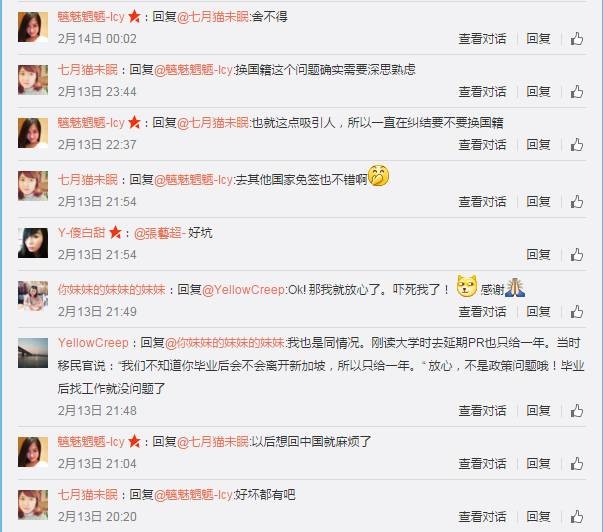Open the @YellowCreep mention in 21:49 reply

coord(243,290)
